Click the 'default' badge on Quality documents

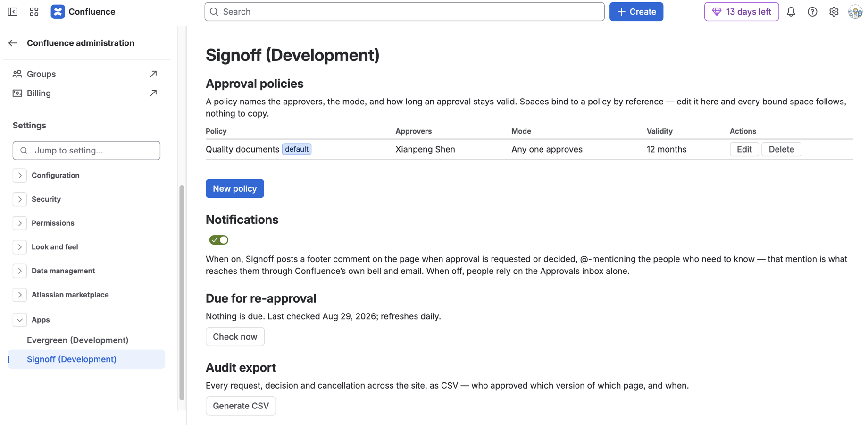297,149
